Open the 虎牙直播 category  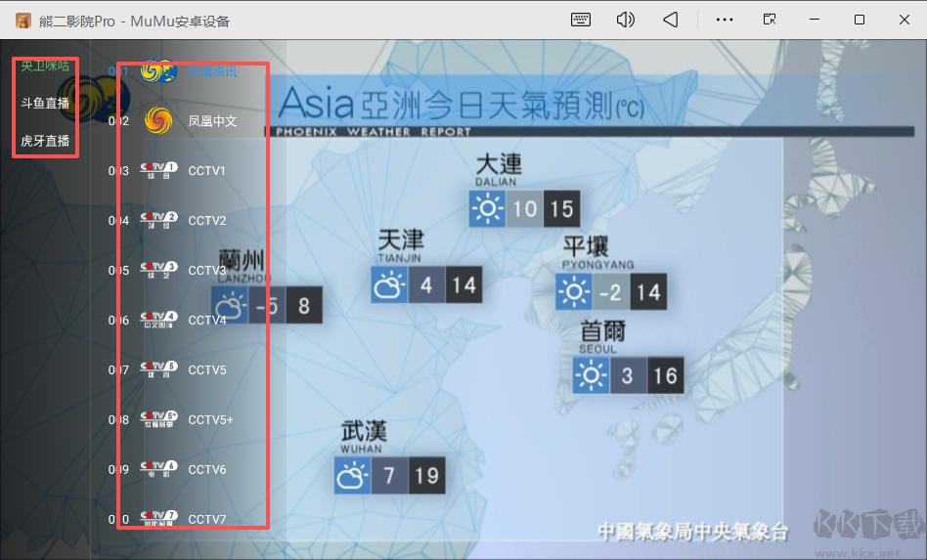[x=45, y=141]
